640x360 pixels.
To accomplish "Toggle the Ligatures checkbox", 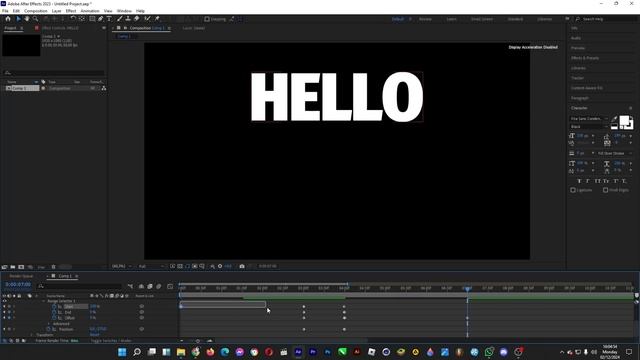I will coord(573,190).
